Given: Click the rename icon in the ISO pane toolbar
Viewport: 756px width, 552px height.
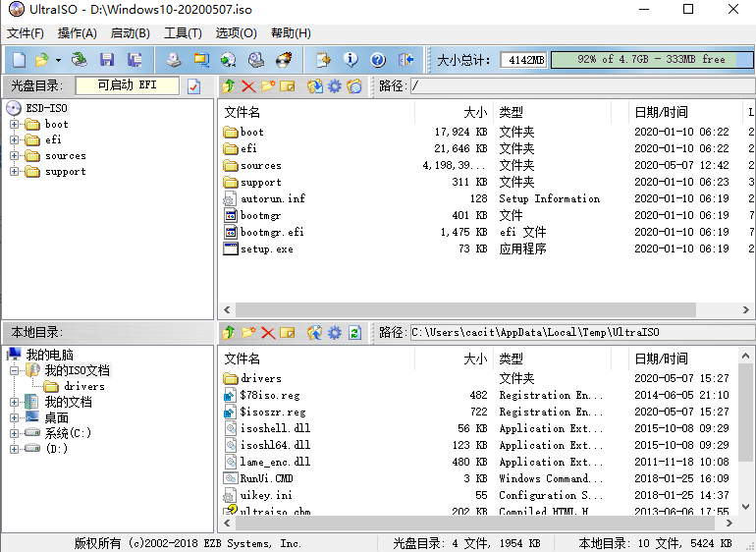Looking at the screenshot, I should click(288, 86).
